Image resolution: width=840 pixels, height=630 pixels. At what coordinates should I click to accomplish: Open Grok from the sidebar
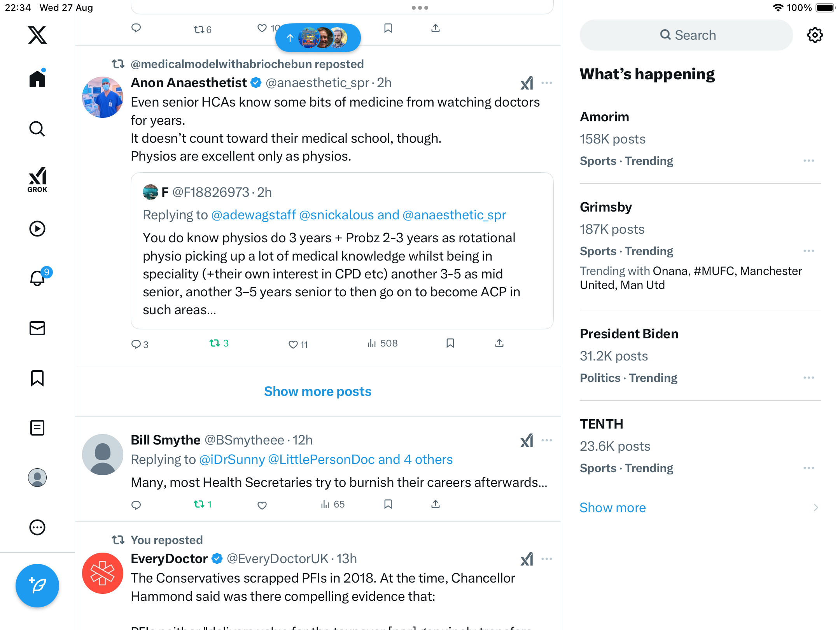[x=37, y=179]
